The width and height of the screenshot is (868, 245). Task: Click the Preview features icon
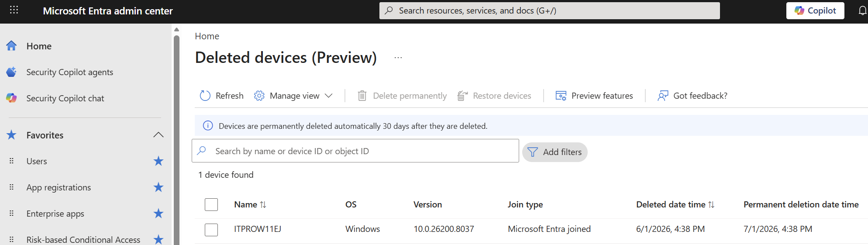click(561, 96)
